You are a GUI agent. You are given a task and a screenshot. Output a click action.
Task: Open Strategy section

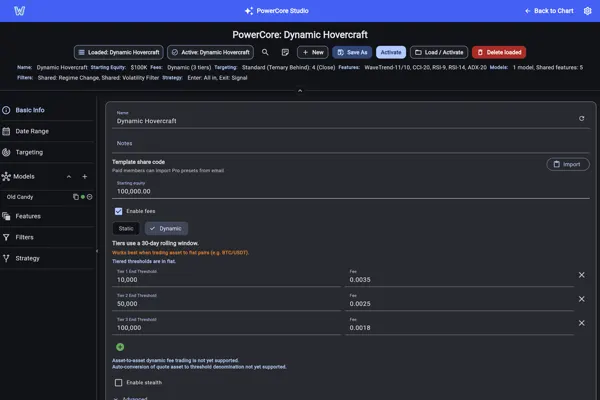(46, 258)
